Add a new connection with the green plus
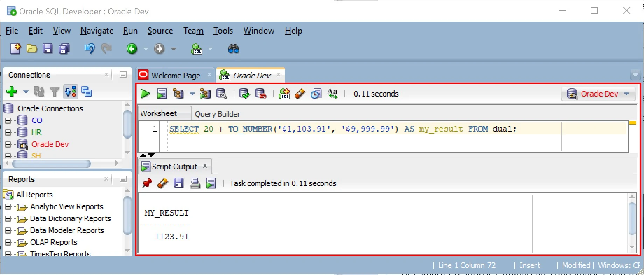The height and width of the screenshot is (275, 644). (12, 92)
